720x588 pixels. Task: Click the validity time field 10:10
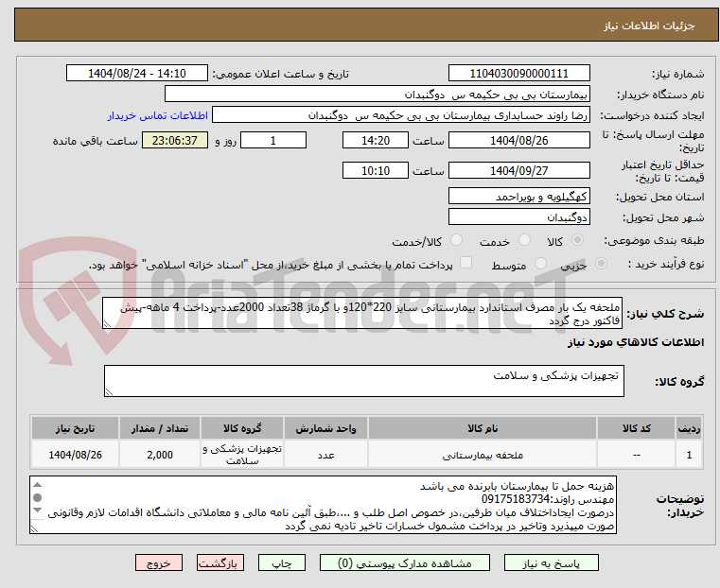[x=376, y=170]
